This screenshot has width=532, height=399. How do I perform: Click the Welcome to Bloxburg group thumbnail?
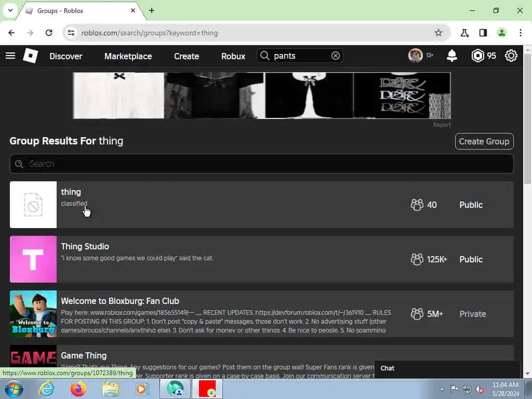pos(33,314)
